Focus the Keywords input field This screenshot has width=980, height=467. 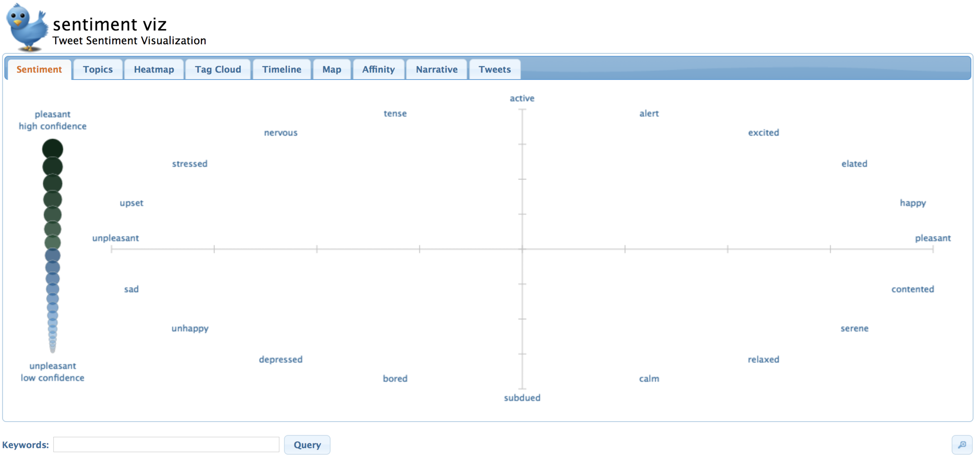tap(166, 445)
